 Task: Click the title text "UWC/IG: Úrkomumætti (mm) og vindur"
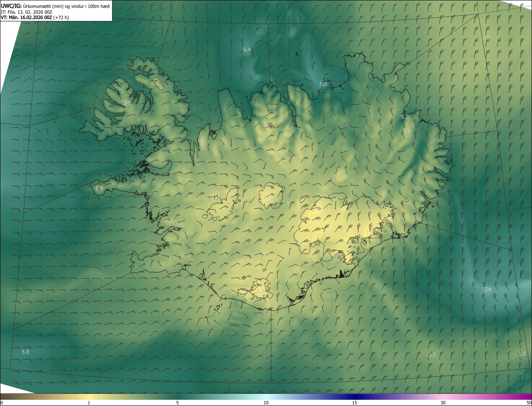click(43, 6)
